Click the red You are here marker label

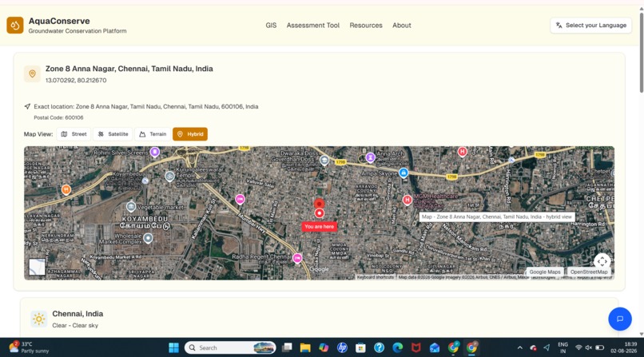click(319, 227)
